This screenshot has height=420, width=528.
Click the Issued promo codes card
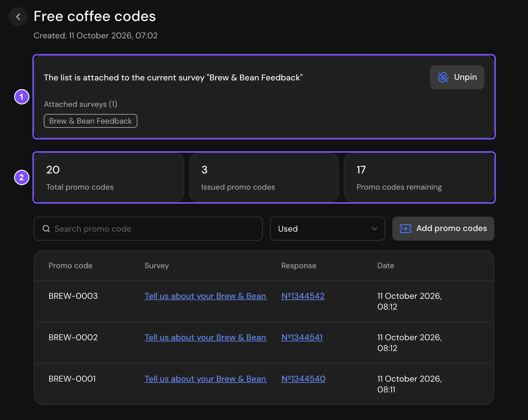pyautogui.click(x=264, y=178)
